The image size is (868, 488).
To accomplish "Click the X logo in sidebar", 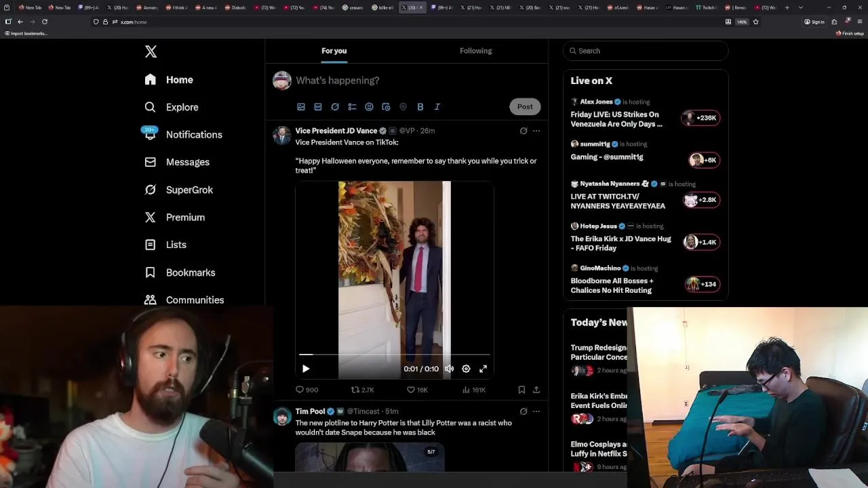I will coord(151,52).
